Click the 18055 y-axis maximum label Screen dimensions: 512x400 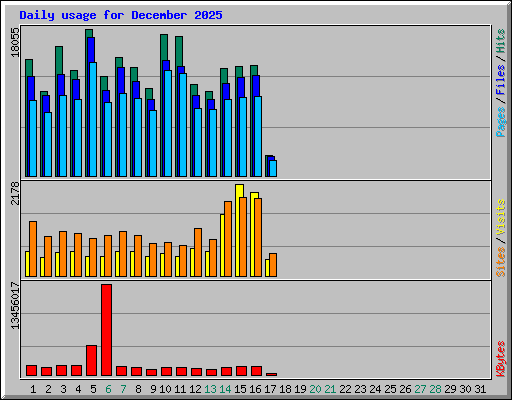click(15, 42)
